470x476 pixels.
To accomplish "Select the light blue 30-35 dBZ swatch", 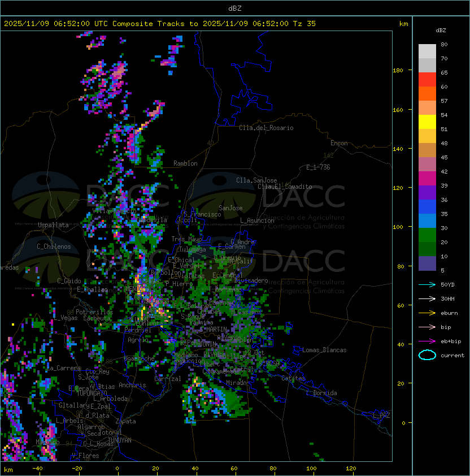I will tap(427, 220).
